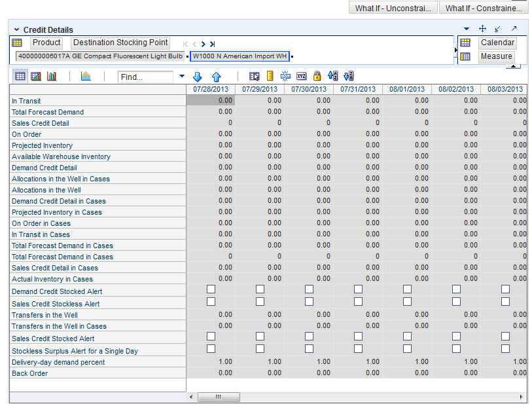Switch to grid table view icon

(20, 76)
